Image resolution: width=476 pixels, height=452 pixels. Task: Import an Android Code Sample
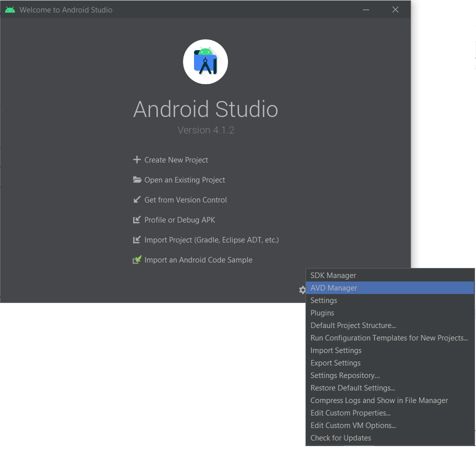pyautogui.click(x=198, y=260)
